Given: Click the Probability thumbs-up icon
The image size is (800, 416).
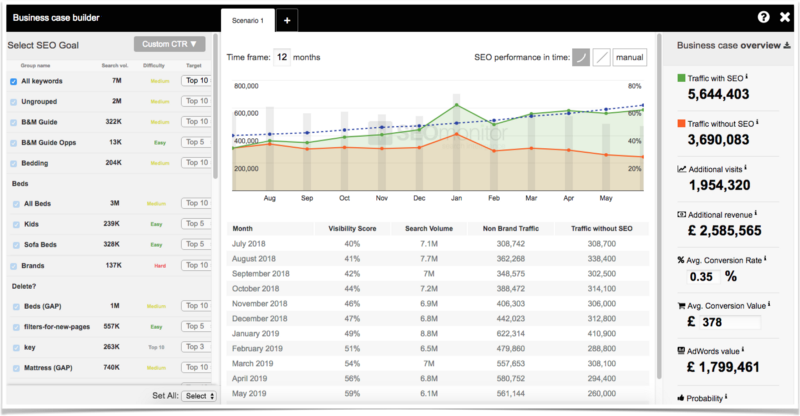Looking at the screenshot, I should click(x=681, y=398).
